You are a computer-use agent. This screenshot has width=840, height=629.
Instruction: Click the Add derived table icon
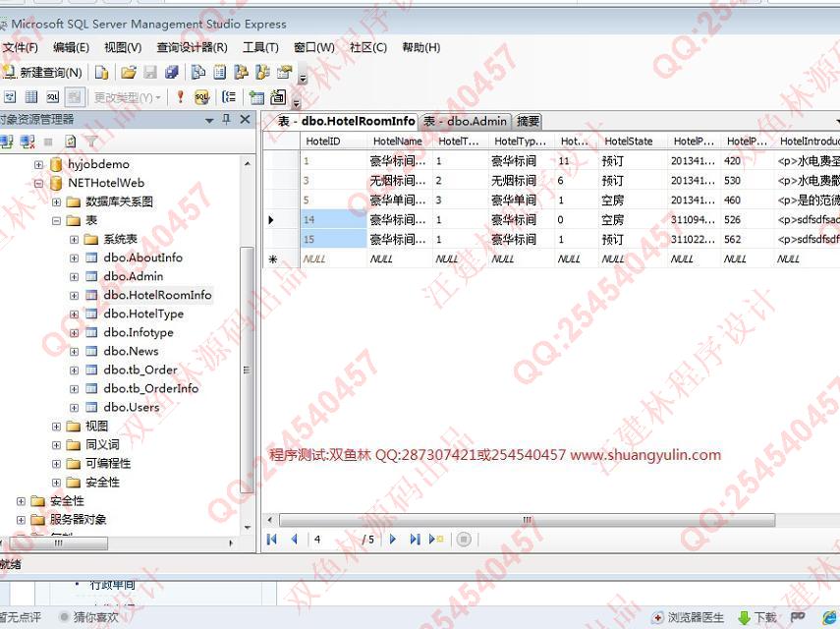pos(278,97)
